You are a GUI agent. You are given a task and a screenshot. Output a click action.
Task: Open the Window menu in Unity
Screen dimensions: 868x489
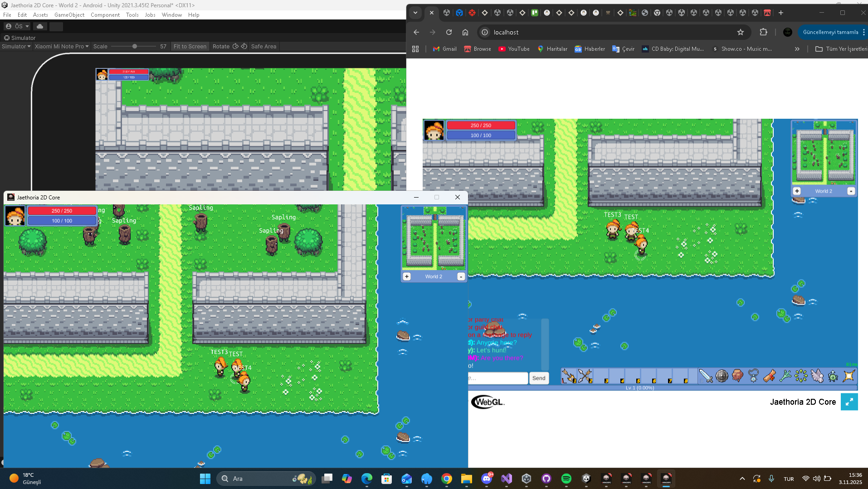(x=171, y=15)
